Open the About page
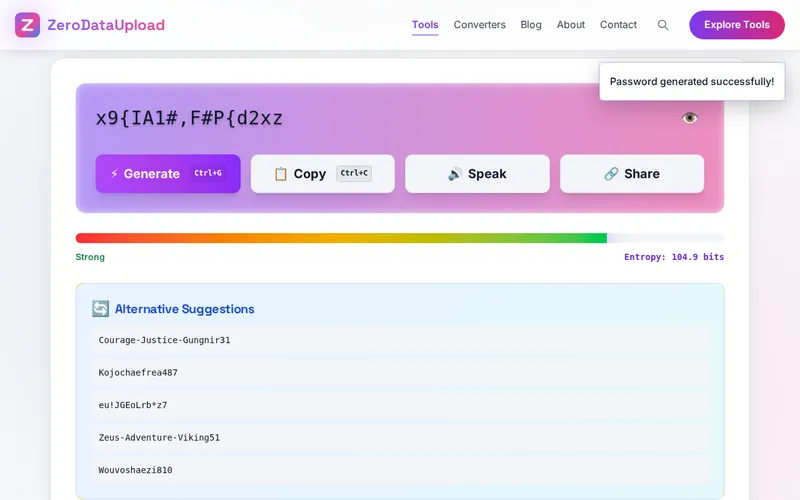Viewport: 800px width, 500px height. [x=570, y=24]
